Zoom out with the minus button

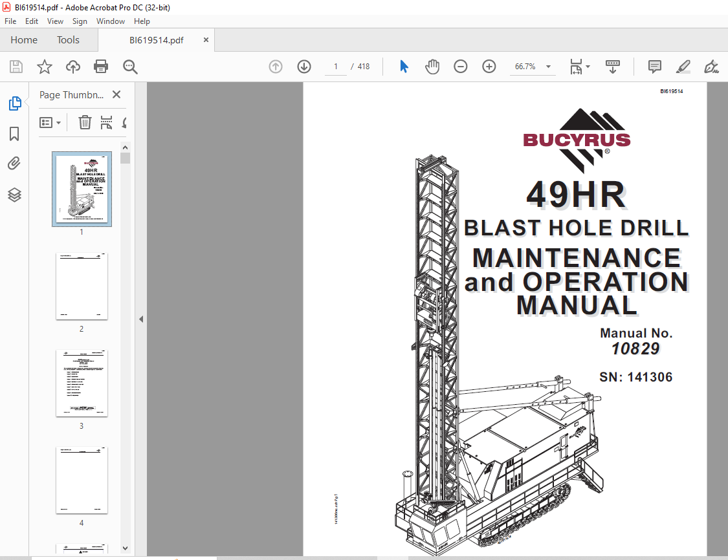tap(461, 67)
